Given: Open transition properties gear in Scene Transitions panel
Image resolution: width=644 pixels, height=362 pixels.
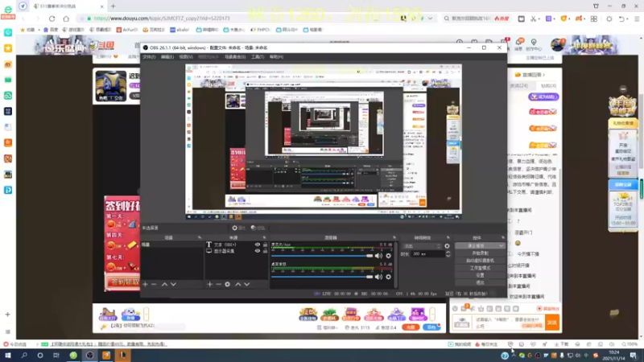Looking at the screenshot, I should 448,246.
